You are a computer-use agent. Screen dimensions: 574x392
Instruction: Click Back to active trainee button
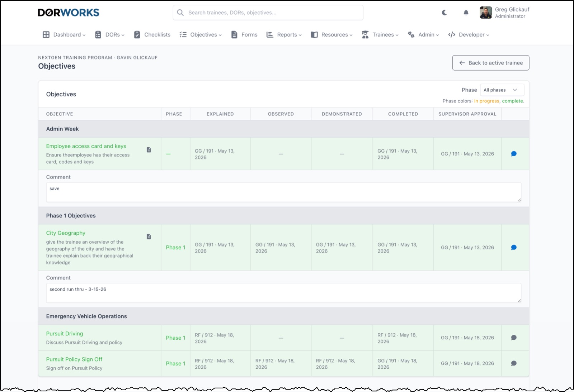(x=490, y=63)
